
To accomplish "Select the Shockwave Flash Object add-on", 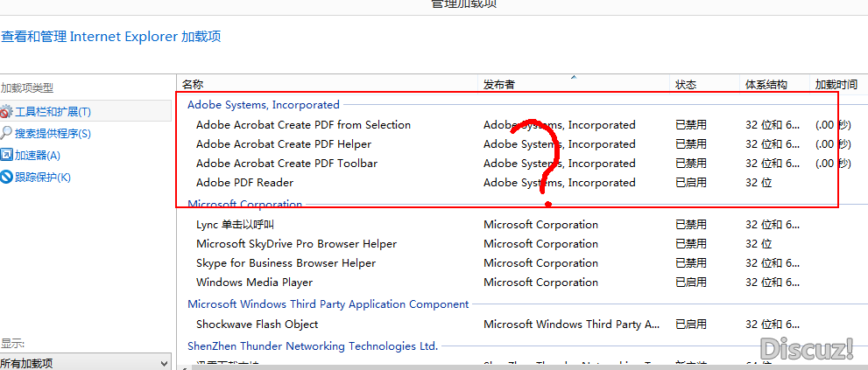I will tap(257, 325).
